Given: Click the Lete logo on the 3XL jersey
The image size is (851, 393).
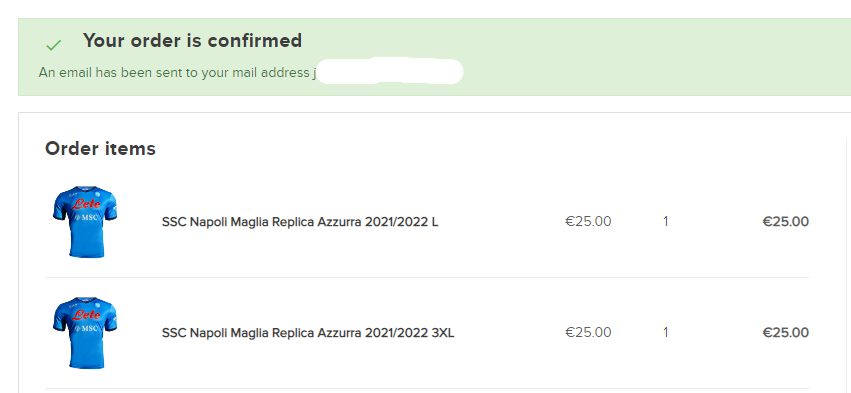Looking at the screenshot, I should click(x=86, y=315).
